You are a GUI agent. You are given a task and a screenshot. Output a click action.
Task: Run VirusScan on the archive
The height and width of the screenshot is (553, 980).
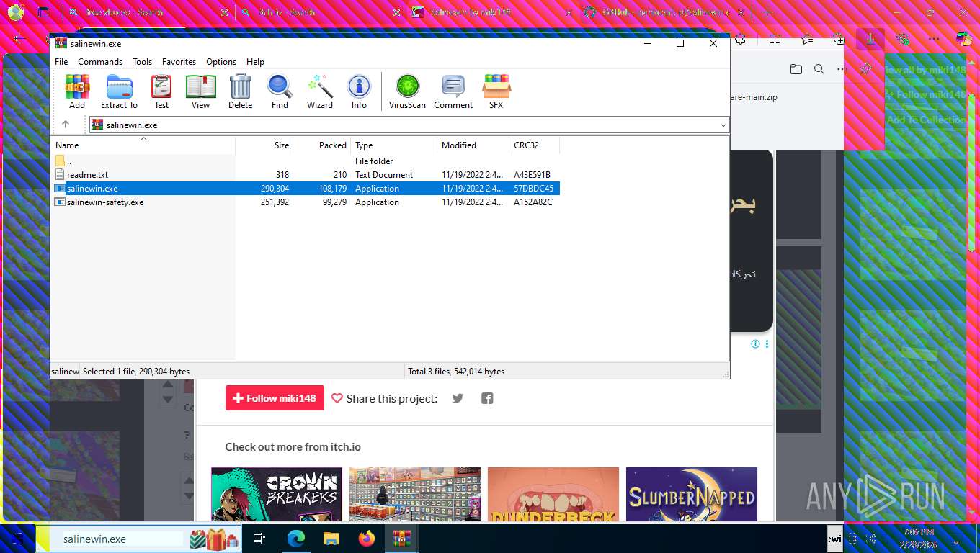pyautogui.click(x=407, y=91)
